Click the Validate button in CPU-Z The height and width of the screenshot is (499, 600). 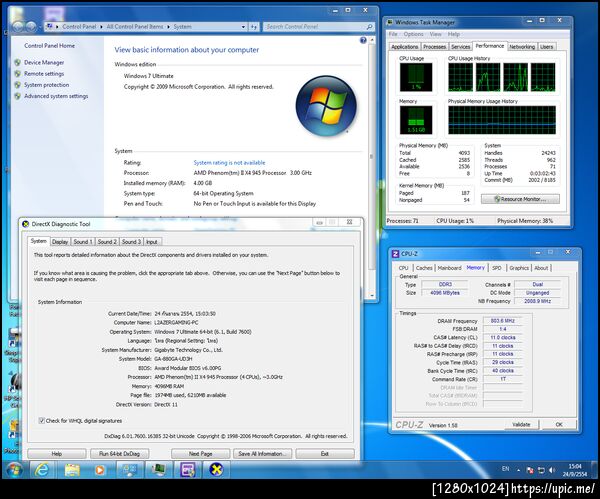pos(521,425)
